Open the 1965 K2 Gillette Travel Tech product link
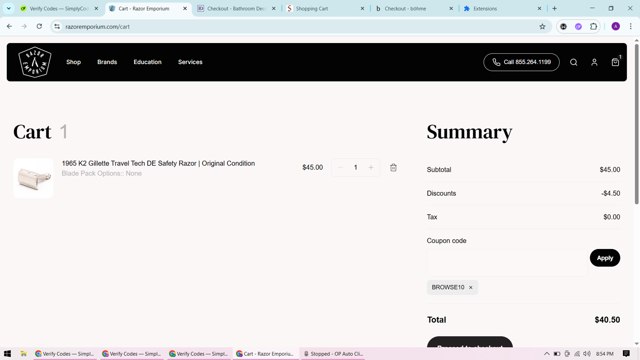The height and width of the screenshot is (360, 640). 158,163
